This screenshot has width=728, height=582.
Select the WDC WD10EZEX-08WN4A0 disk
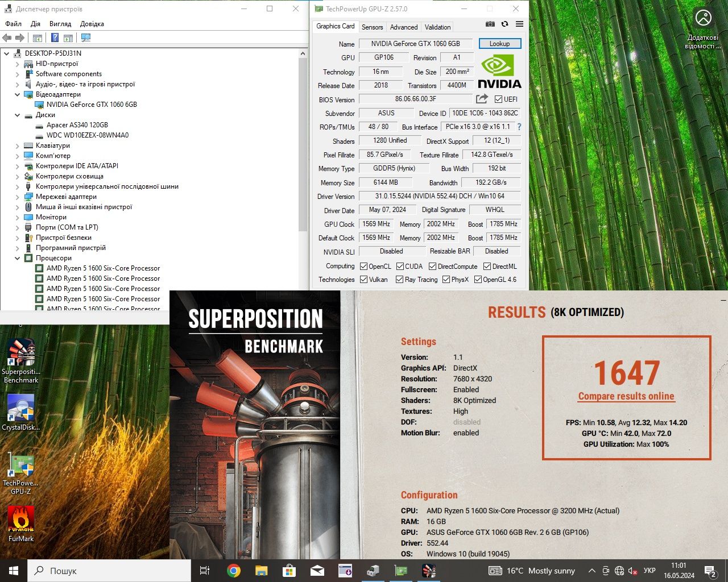[88, 135]
